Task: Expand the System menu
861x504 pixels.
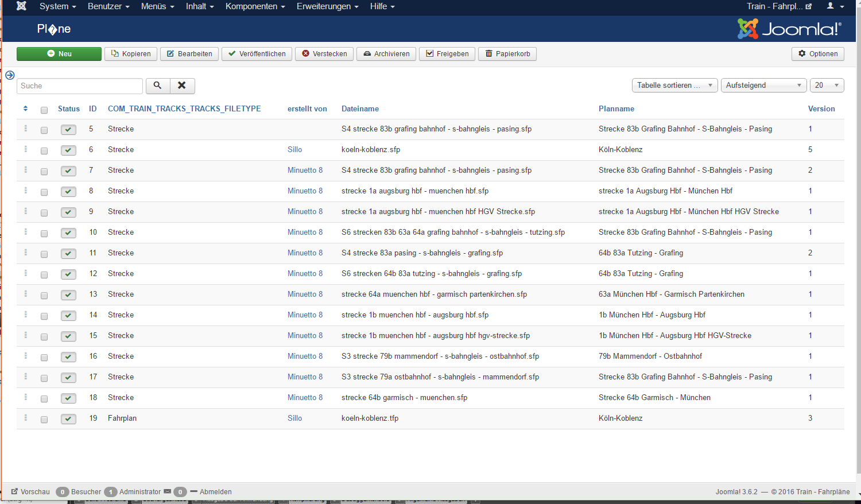Action: tap(57, 6)
